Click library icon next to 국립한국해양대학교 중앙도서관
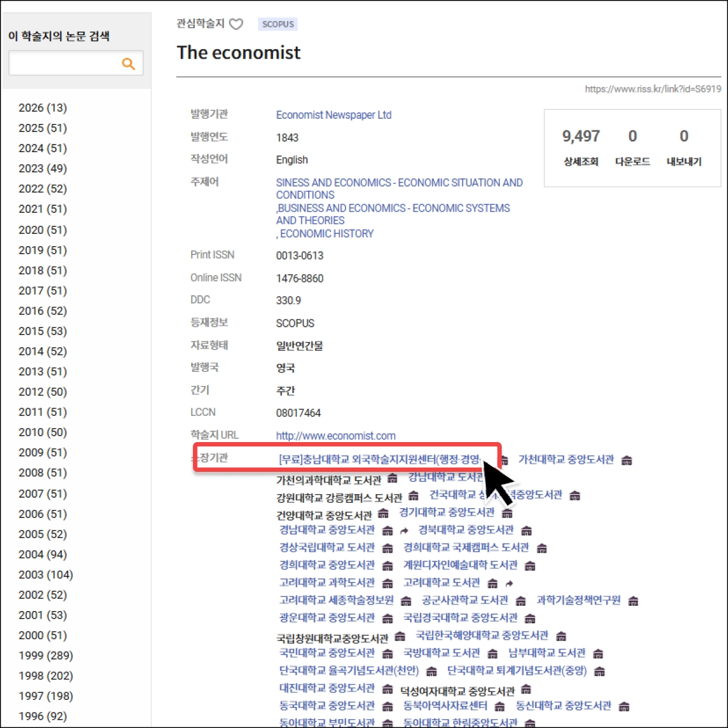The width and height of the screenshot is (728, 728). pos(561,636)
